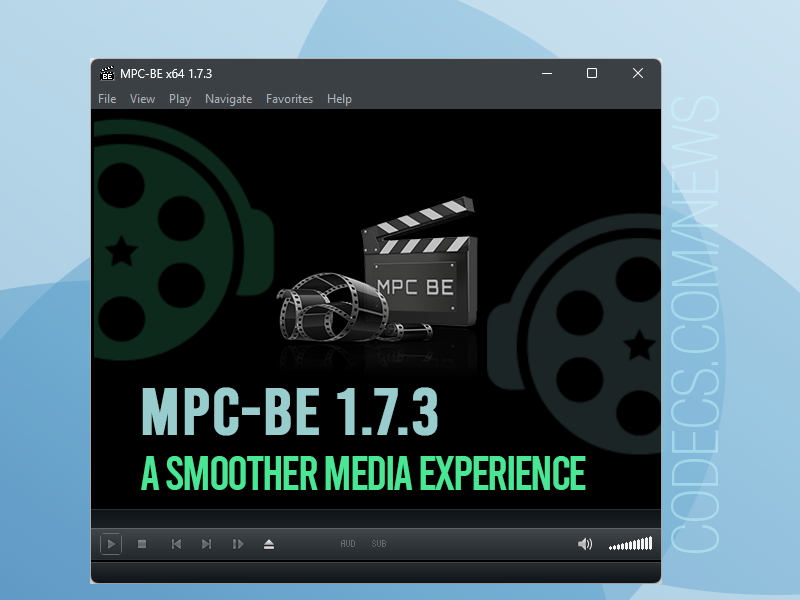Open the Play menu

pyautogui.click(x=180, y=99)
